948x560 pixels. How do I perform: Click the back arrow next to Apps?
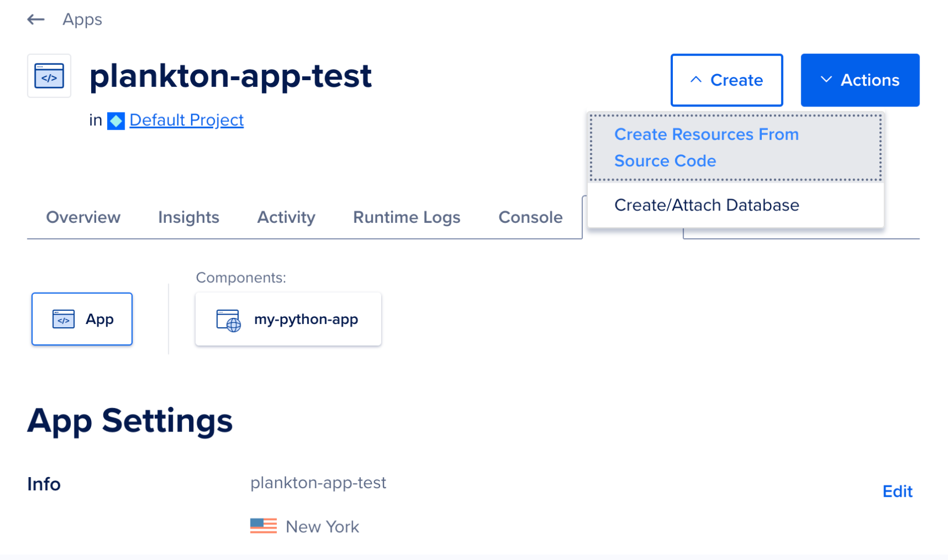(x=35, y=19)
